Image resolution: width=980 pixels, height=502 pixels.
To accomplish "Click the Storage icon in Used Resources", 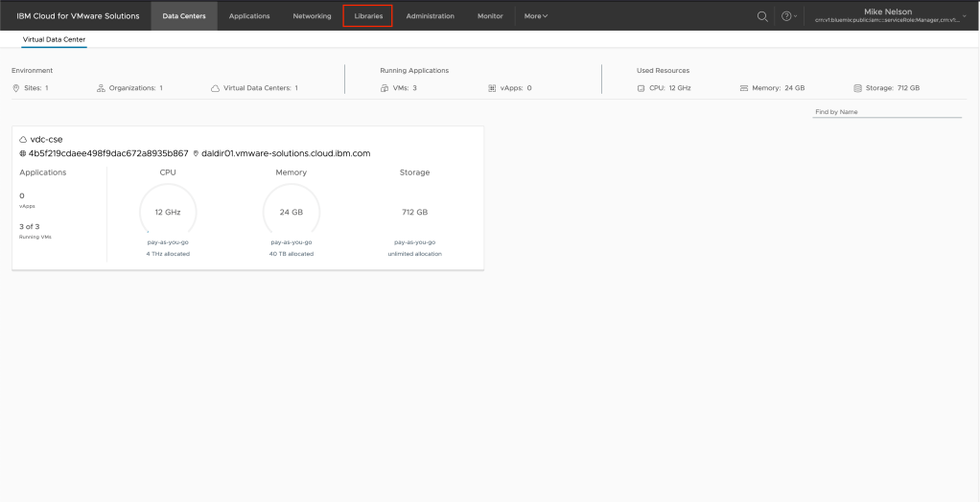I will tap(857, 88).
